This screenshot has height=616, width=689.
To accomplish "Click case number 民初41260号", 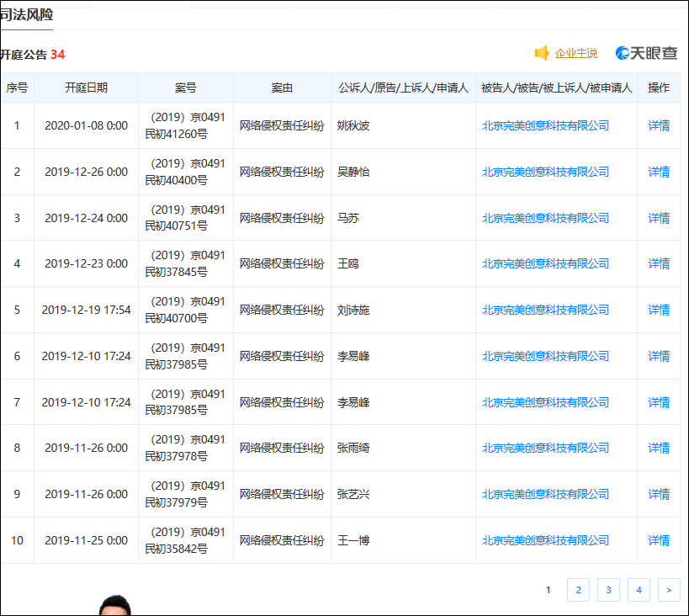I will point(176,134).
